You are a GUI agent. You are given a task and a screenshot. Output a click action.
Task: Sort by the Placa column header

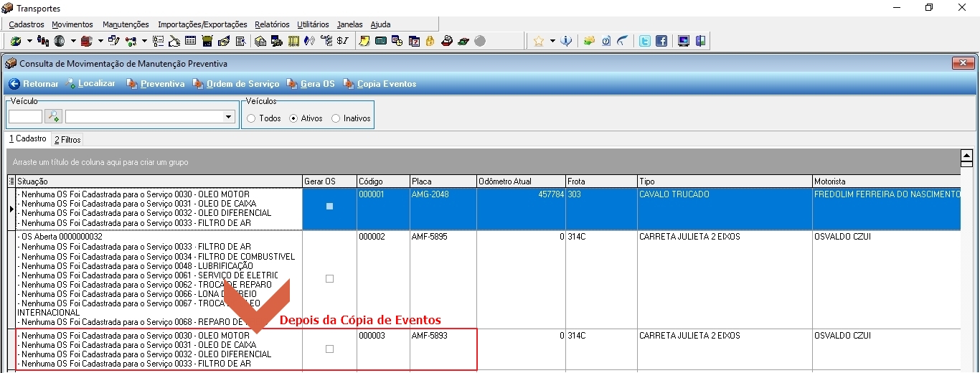coord(443,181)
